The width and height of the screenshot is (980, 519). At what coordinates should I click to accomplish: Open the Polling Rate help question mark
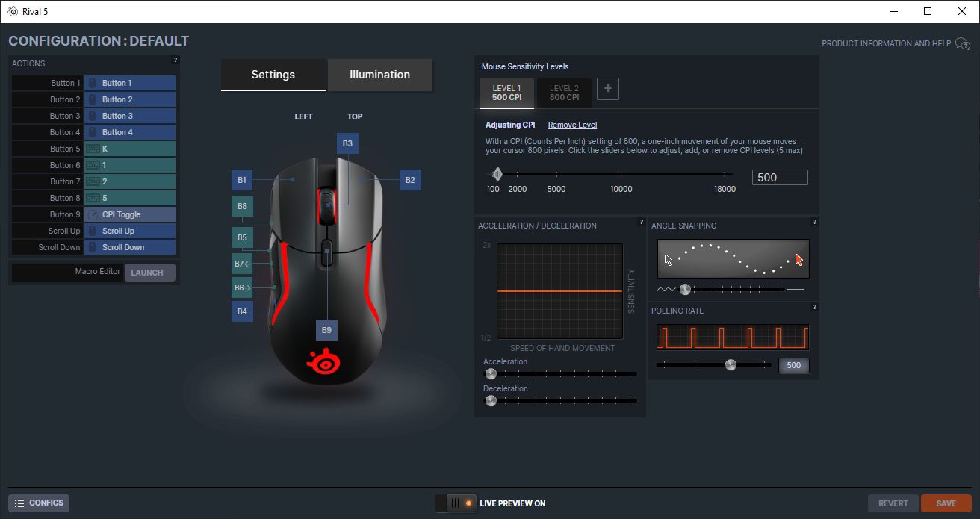point(814,307)
